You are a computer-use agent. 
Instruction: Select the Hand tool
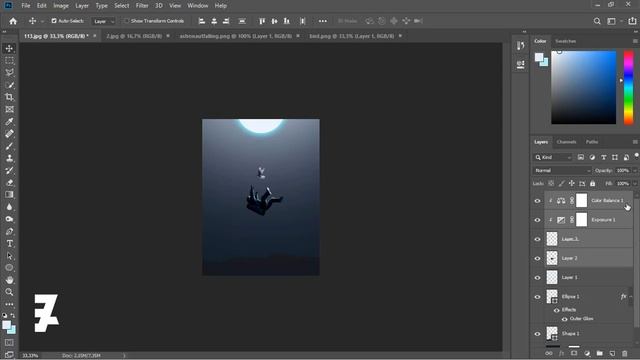(x=9, y=280)
